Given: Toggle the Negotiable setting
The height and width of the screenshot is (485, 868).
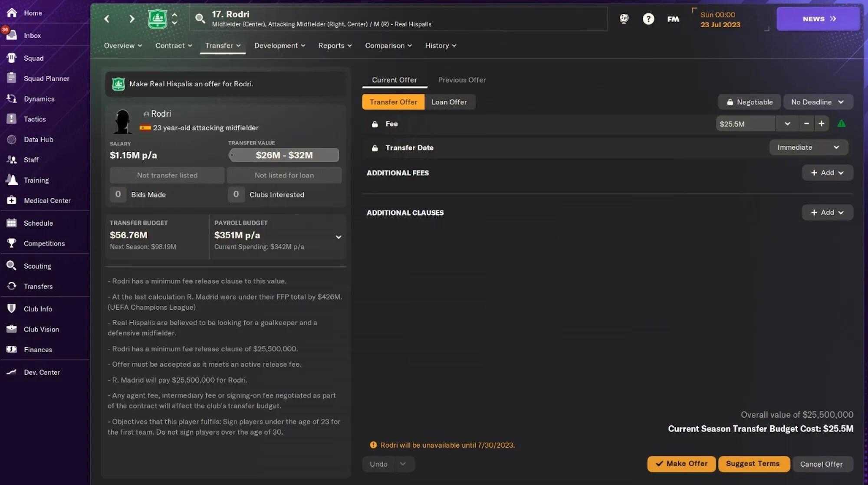Looking at the screenshot, I should [749, 102].
